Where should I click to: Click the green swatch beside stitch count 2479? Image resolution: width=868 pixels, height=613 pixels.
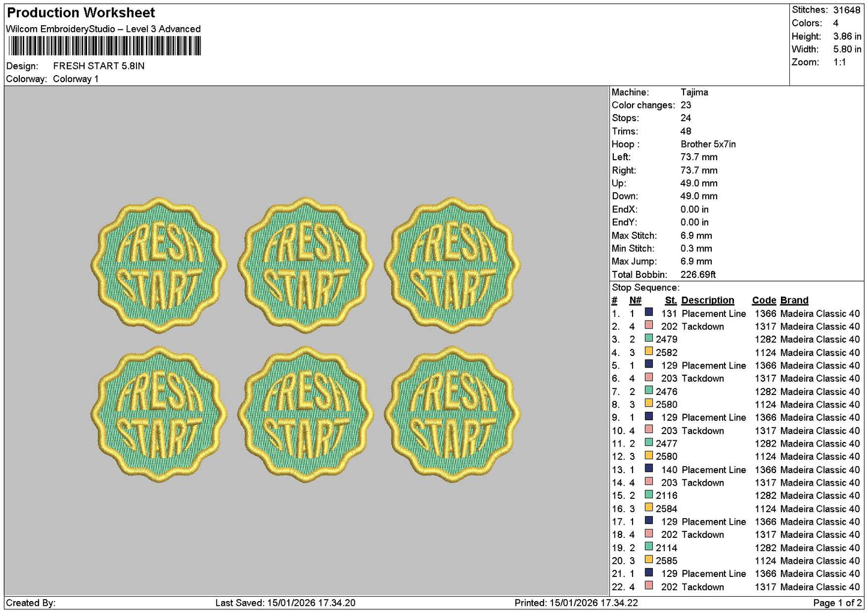649,339
